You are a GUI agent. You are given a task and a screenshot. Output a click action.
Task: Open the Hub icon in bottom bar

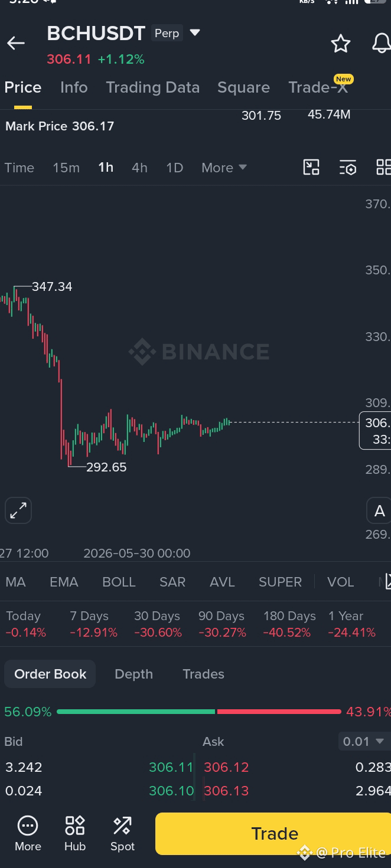pyautogui.click(x=75, y=833)
